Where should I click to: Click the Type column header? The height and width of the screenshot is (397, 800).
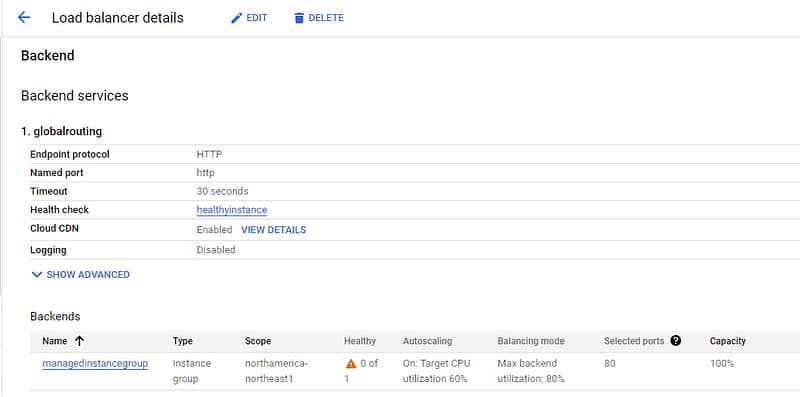point(183,341)
